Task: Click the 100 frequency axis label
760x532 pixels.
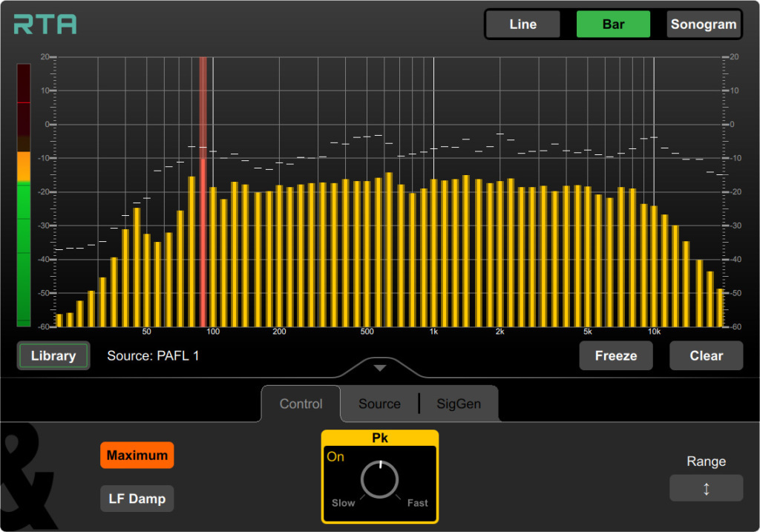Action: 213,332
